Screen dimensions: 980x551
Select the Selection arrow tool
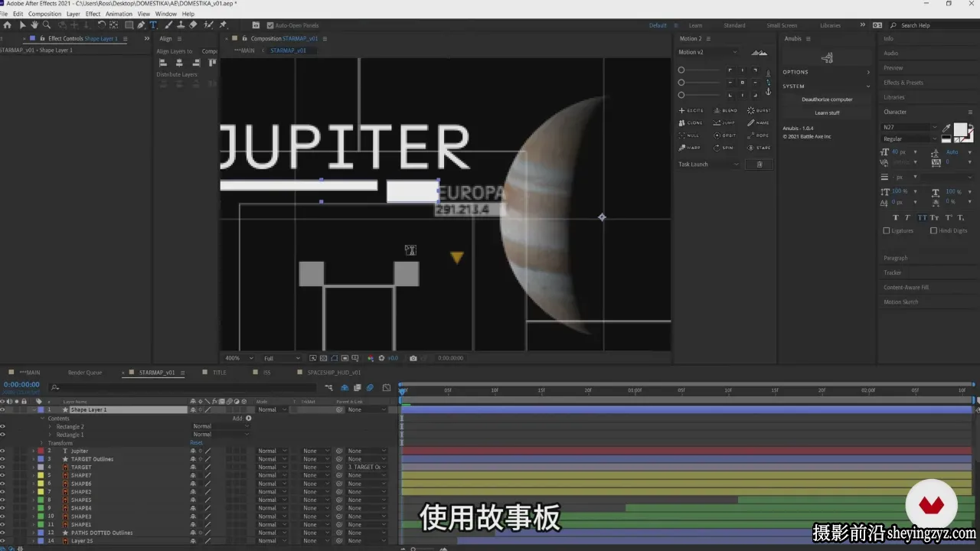tap(22, 25)
